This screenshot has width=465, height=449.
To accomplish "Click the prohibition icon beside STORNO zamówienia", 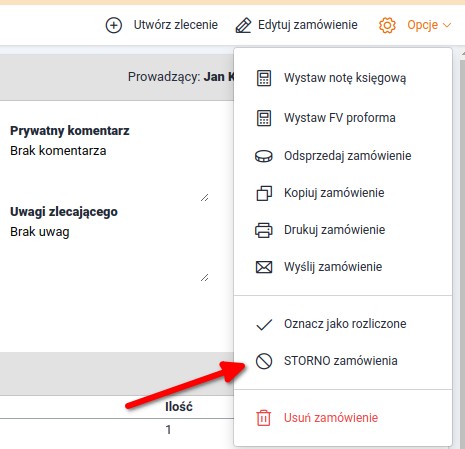I will pos(264,361).
